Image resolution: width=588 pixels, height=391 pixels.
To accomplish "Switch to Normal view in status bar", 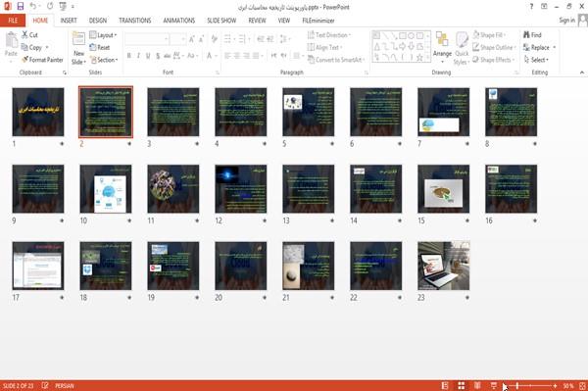I will pos(445,385).
